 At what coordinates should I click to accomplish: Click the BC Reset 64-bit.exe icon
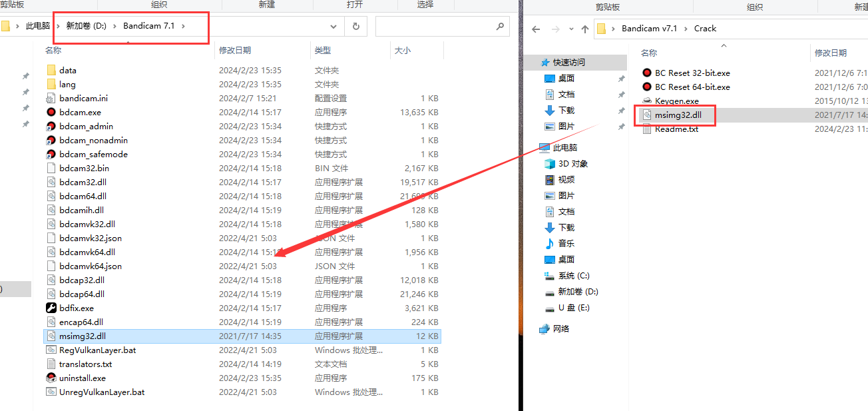[647, 87]
